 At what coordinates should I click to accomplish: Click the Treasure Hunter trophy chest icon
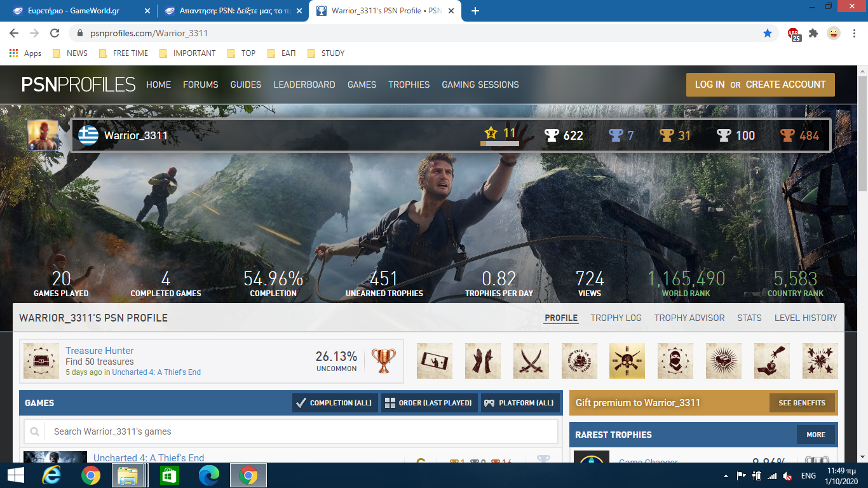pos(41,361)
